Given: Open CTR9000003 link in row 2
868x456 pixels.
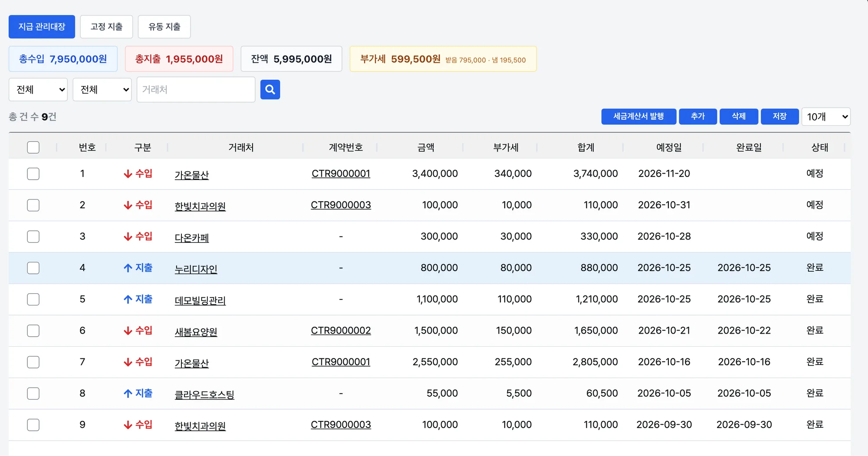Looking at the screenshot, I should [341, 205].
